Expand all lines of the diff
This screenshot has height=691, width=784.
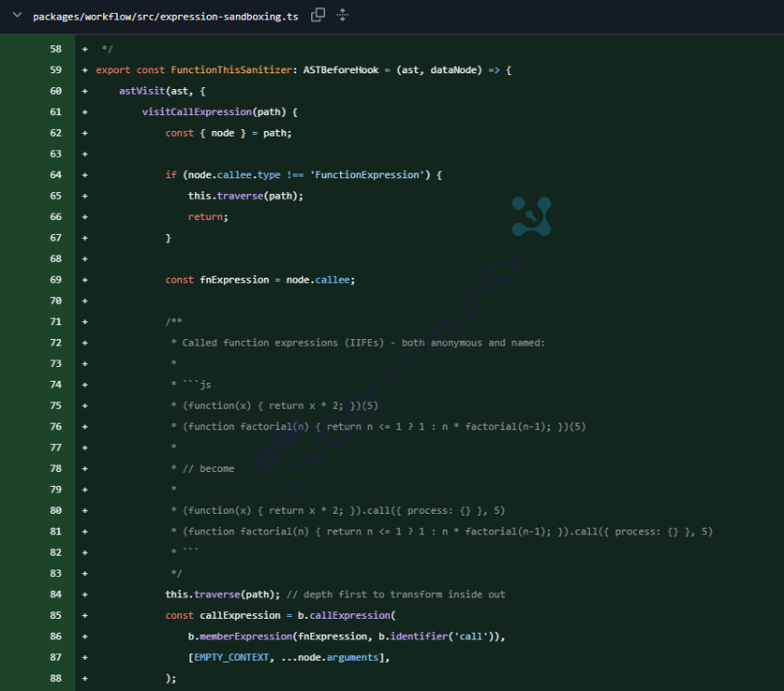tap(343, 15)
